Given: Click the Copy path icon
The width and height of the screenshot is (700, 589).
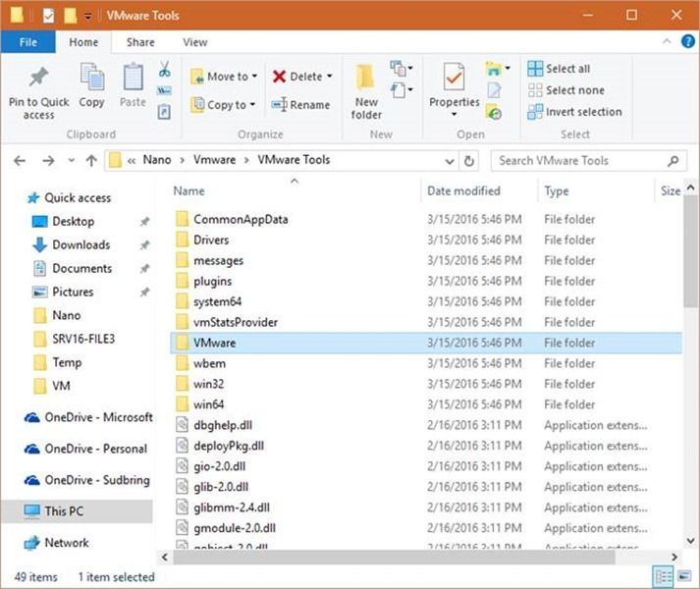Looking at the screenshot, I should [x=164, y=91].
